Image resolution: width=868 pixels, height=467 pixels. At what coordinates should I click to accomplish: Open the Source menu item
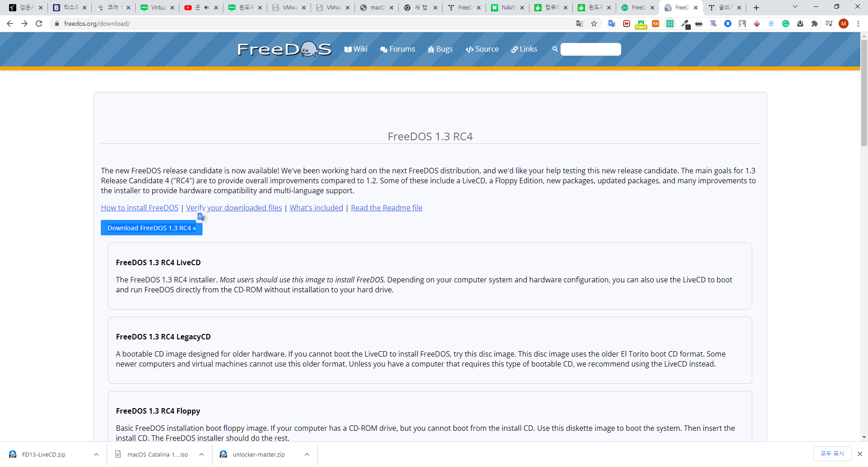[x=482, y=49]
